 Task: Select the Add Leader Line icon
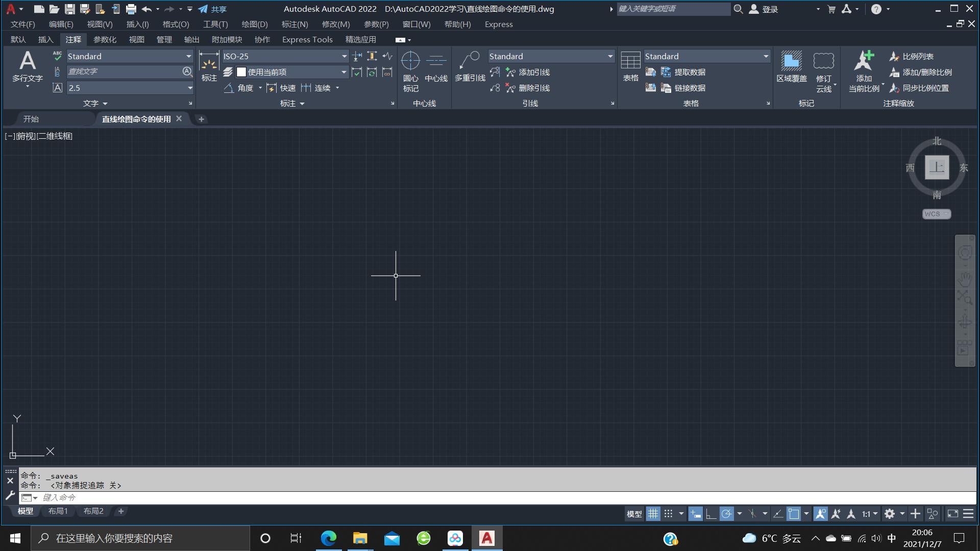tap(509, 72)
